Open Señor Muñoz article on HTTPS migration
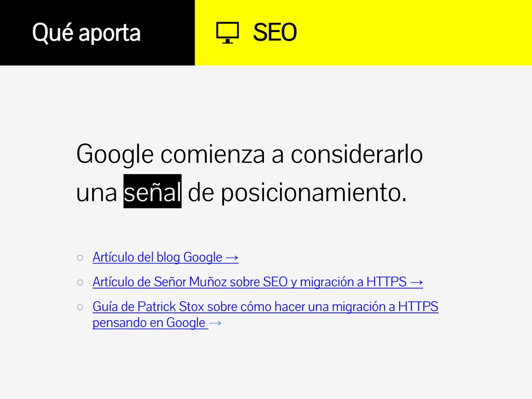532x399 pixels. tap(258, 282)
